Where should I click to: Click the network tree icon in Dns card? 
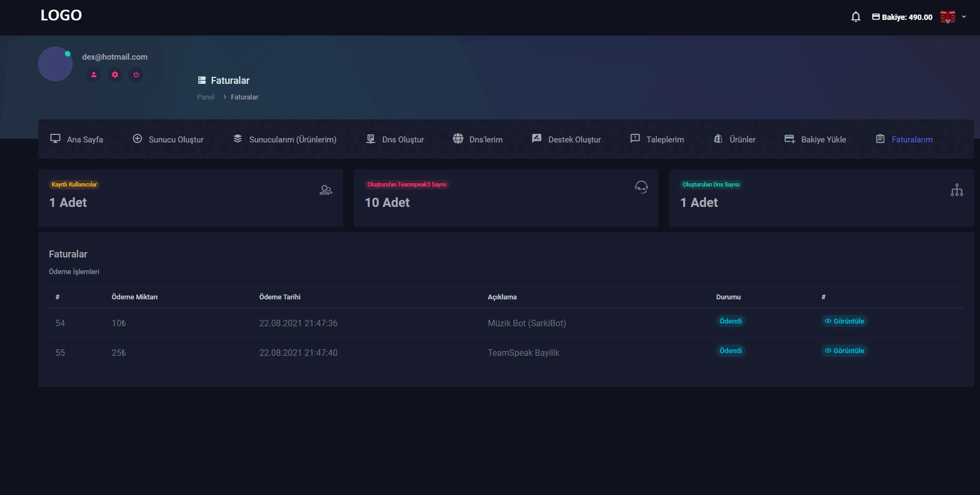pos(956,190)
